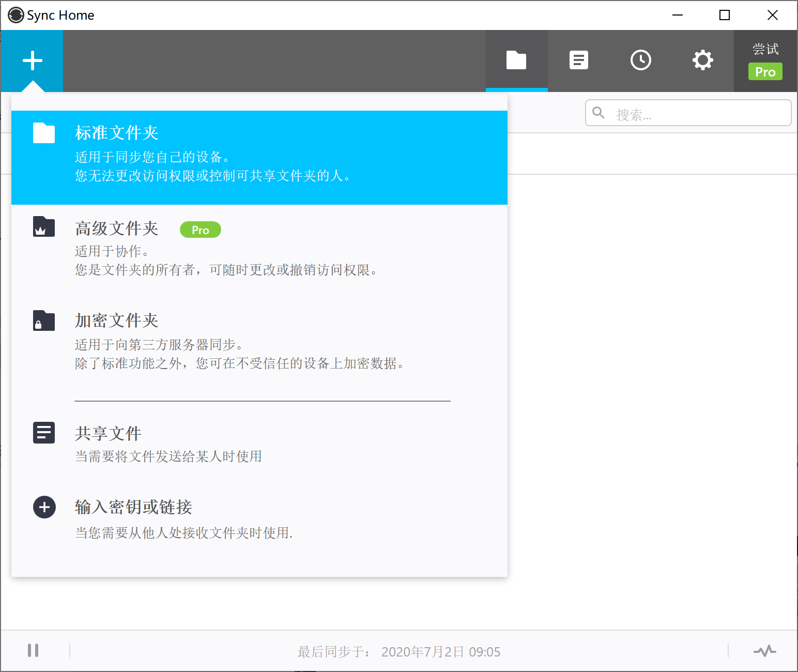This screenshot has width=798, height=672.
Task: Click the circled plus icon for key entry
Action: pos(44,507)
